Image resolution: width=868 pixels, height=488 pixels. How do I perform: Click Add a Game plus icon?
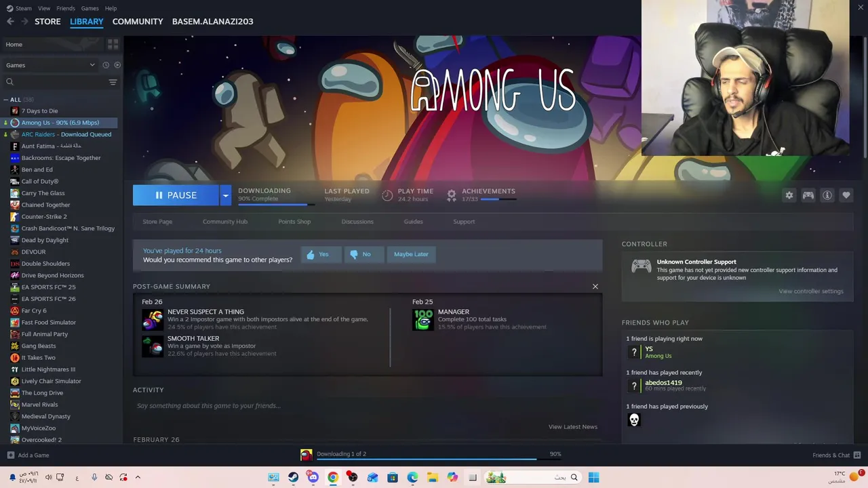[10, 455]
